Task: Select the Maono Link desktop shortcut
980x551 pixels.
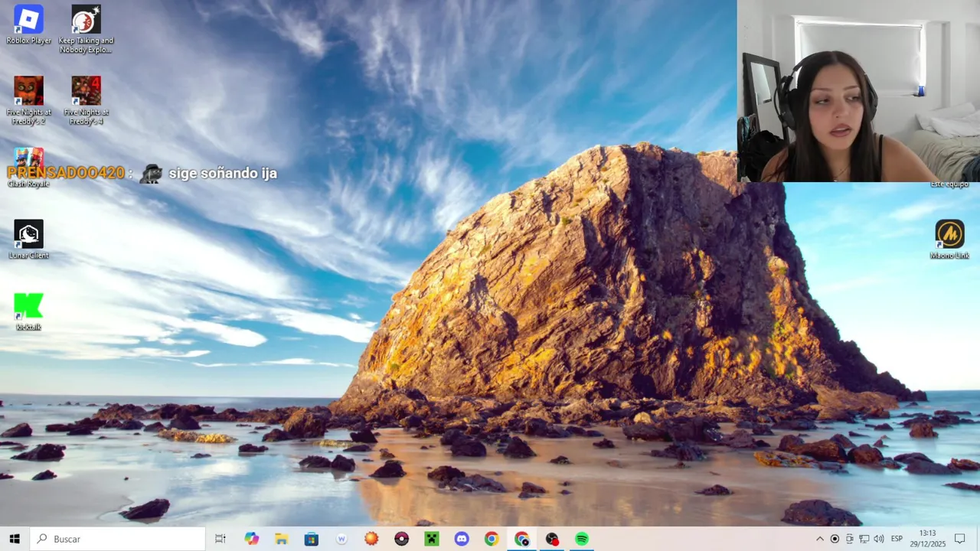Action: coord(949,239)
